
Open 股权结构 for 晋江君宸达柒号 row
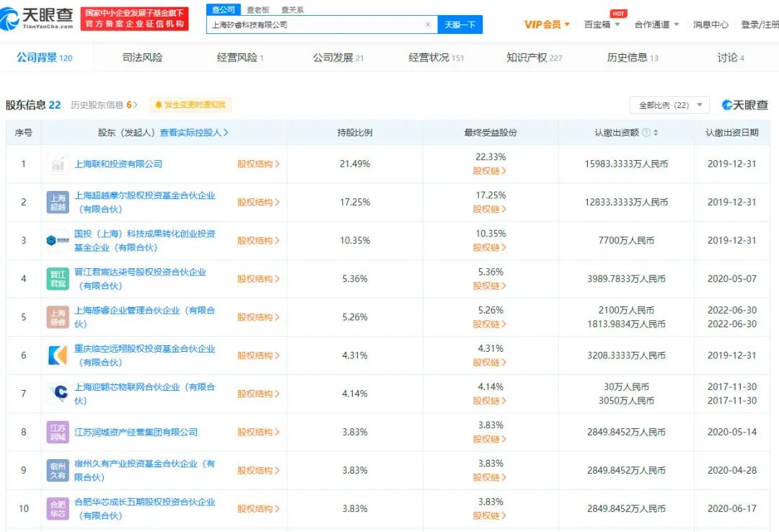[258, 279]
